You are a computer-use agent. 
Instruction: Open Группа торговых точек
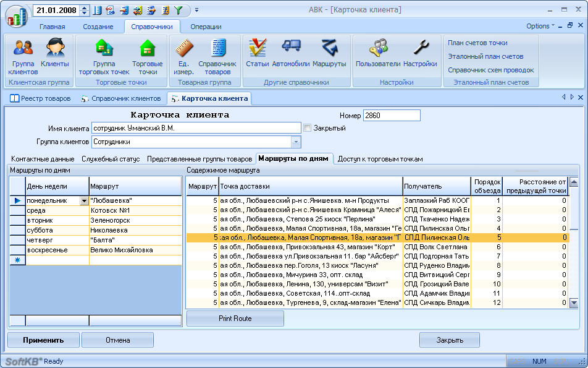tap(104, 57)
